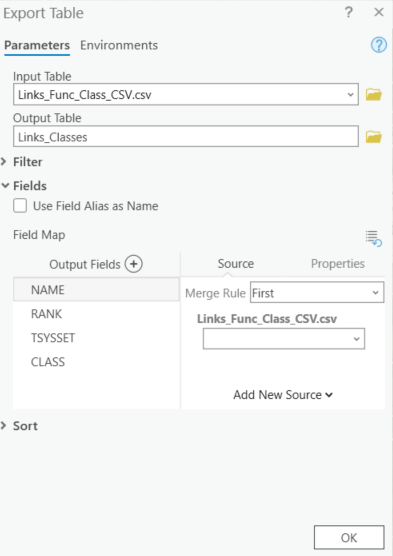Browse for Output Table with folder icon
Screen dimensions: 393x556
click(x=374, y=137)
